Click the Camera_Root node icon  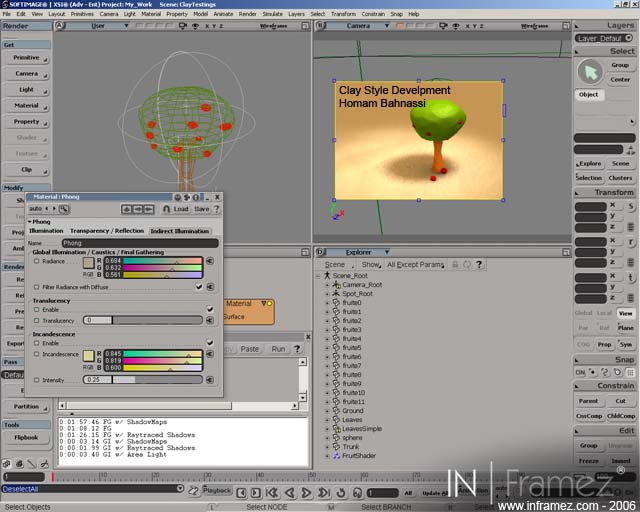(335, 284)
